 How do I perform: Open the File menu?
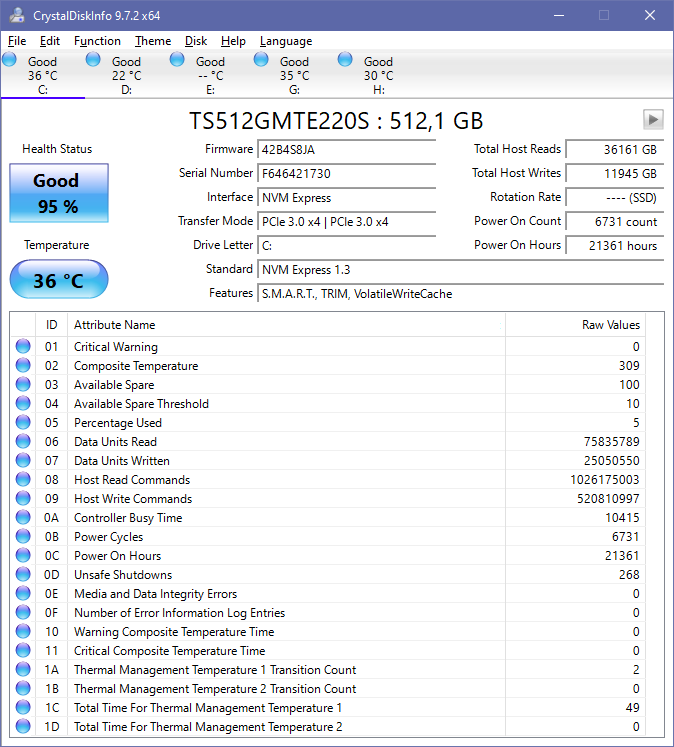click(x=17, y=41)
